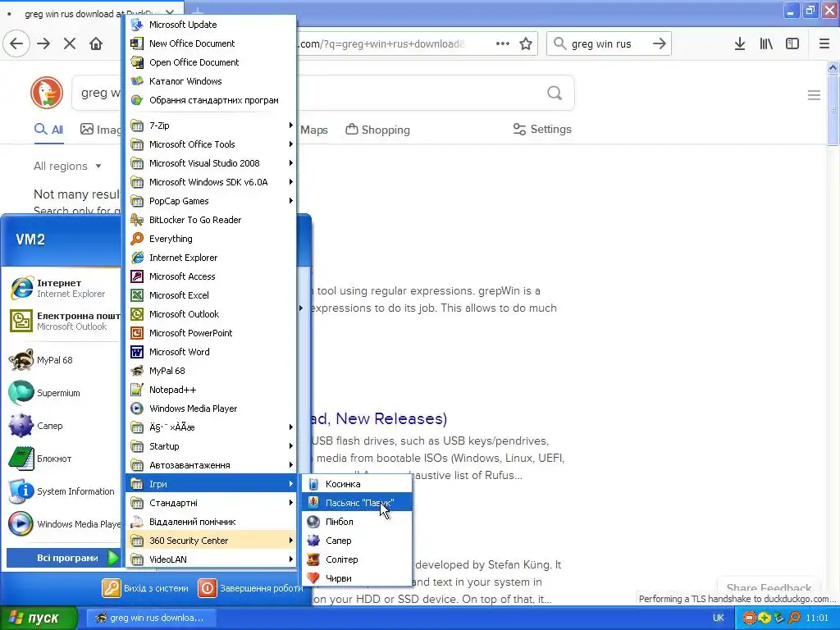Expand PopCap Games submenu

[211, 201]
